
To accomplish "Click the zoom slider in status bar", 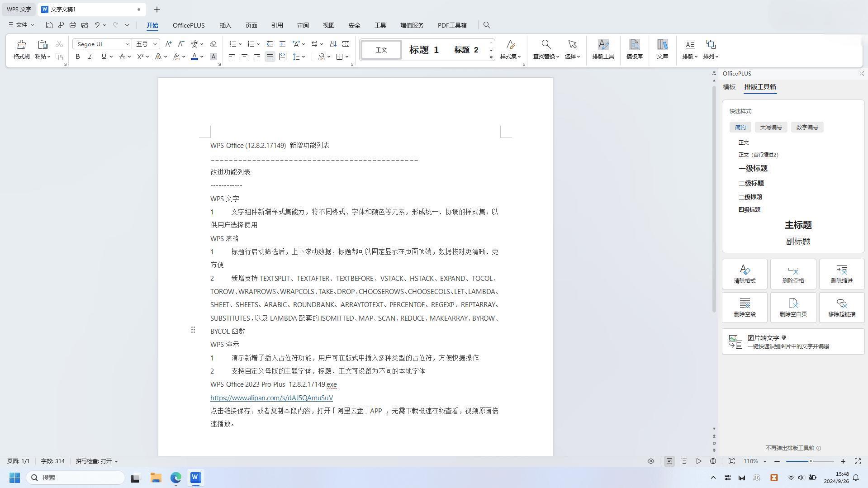I will coord(810,461).
